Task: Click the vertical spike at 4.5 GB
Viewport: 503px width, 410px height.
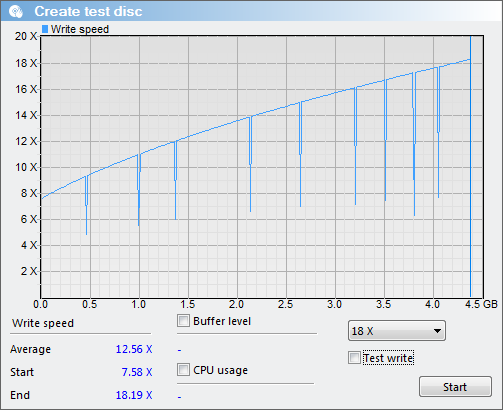Action: (x=470, y=167)
